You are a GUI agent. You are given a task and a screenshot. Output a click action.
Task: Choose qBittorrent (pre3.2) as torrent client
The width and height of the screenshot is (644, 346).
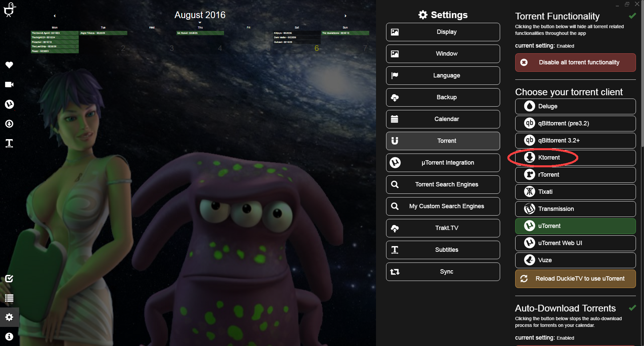576,123
